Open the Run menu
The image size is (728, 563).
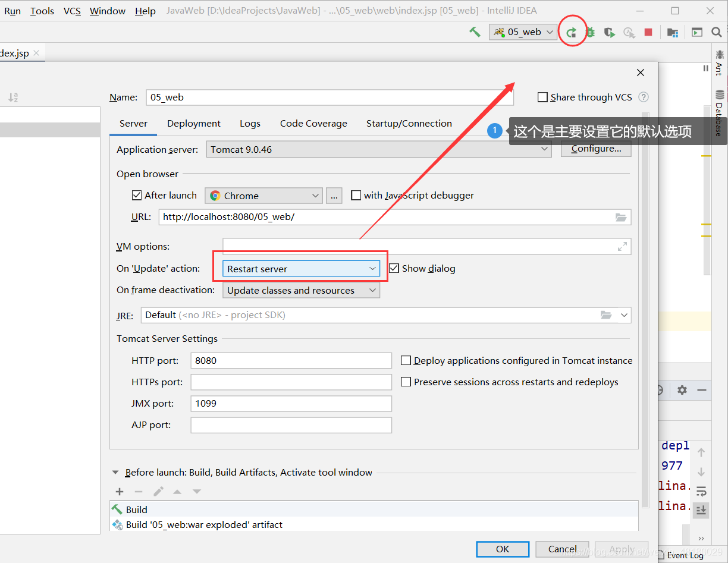click(x=12, y=11)
